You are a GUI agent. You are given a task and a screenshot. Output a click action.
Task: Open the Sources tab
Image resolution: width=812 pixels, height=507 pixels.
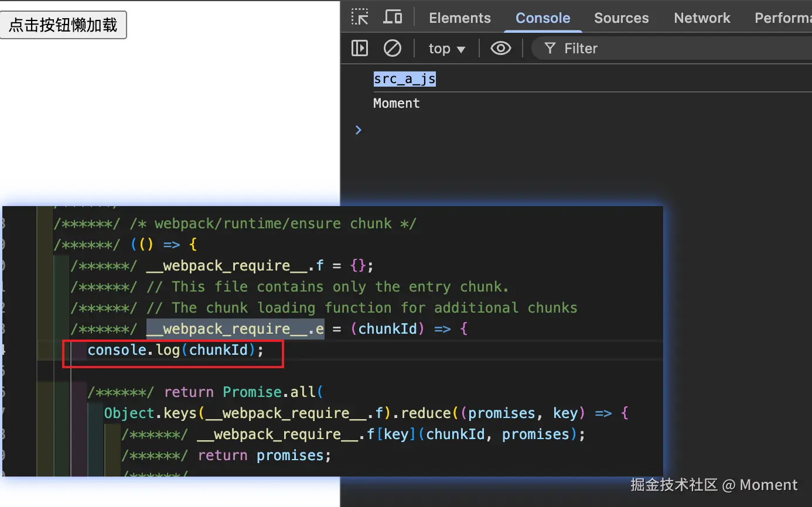point(622,18)
